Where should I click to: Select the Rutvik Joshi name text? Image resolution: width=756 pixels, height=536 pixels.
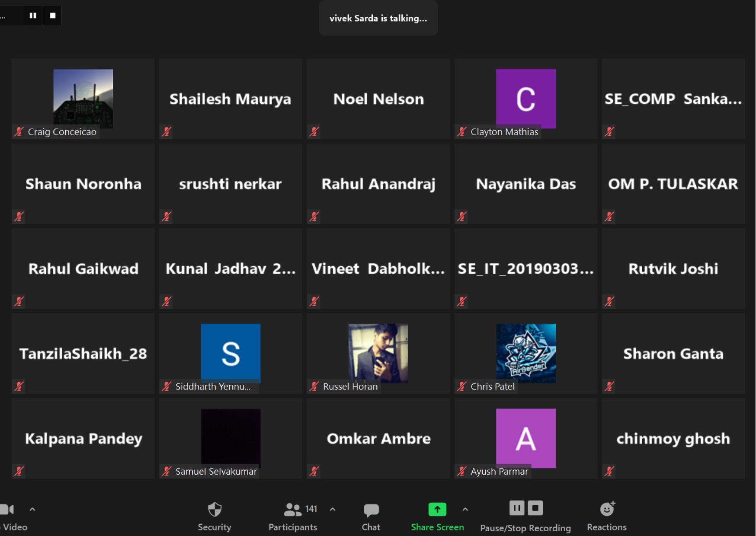pyautogui.click(x=673, y=269)
